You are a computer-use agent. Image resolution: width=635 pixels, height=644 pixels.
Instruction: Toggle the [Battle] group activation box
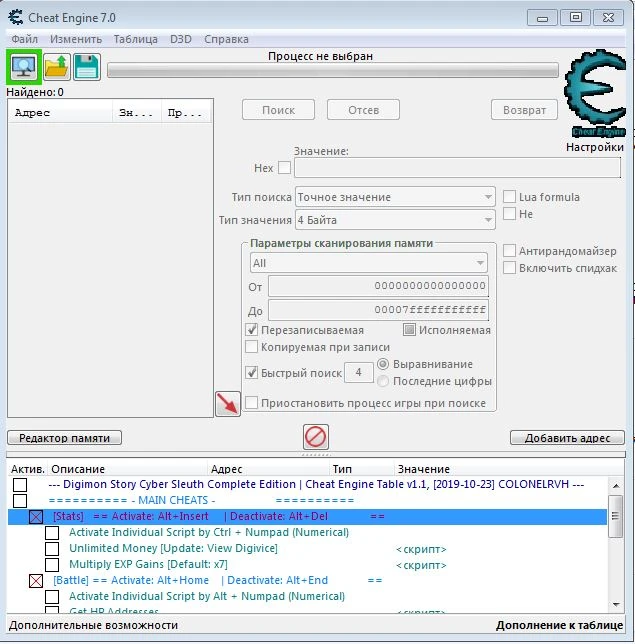click(x=36, y=581)
